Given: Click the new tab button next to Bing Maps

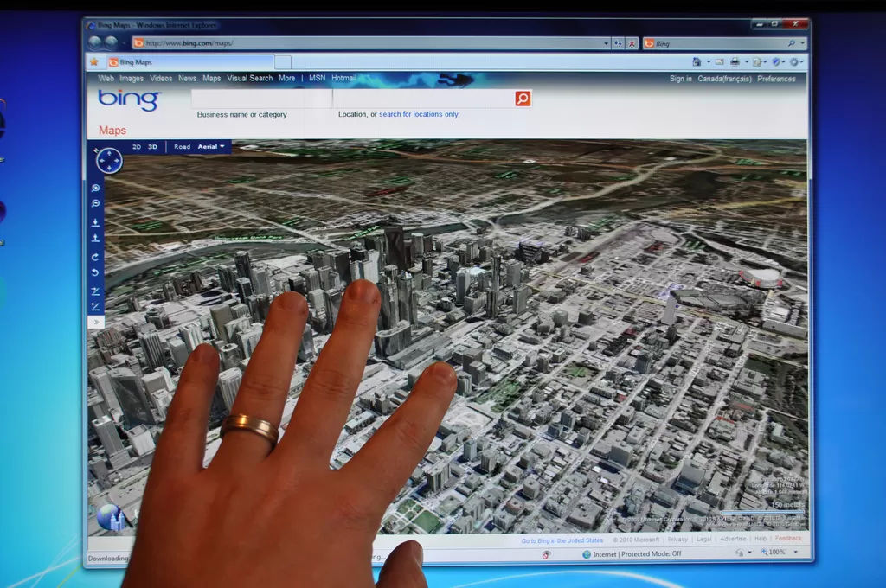Looking at the screenshot, I should (283, 62).
